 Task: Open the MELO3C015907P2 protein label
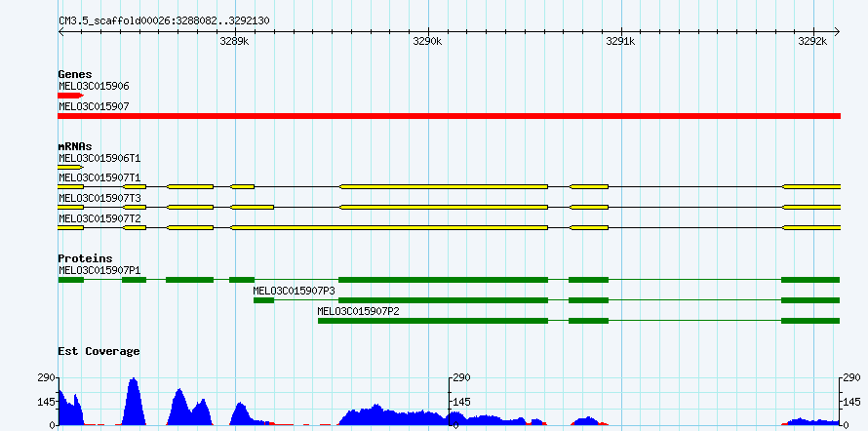pyautogui.click(x=358, y=311)
